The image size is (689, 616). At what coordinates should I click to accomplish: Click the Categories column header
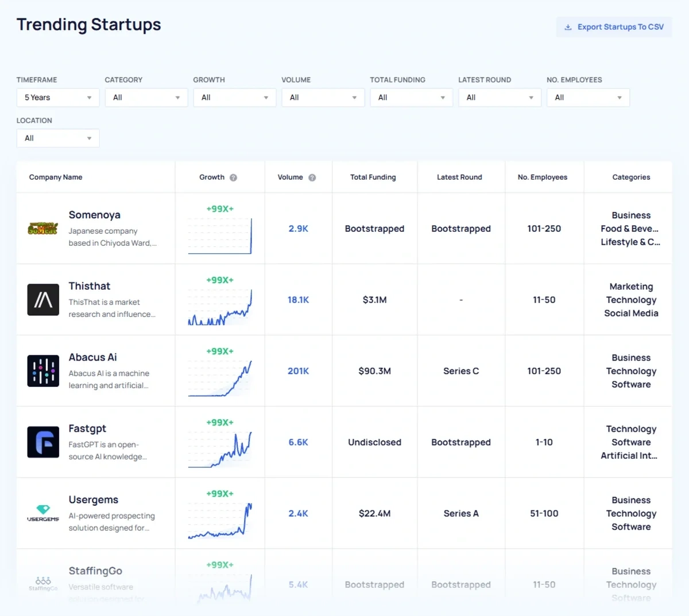632,177
